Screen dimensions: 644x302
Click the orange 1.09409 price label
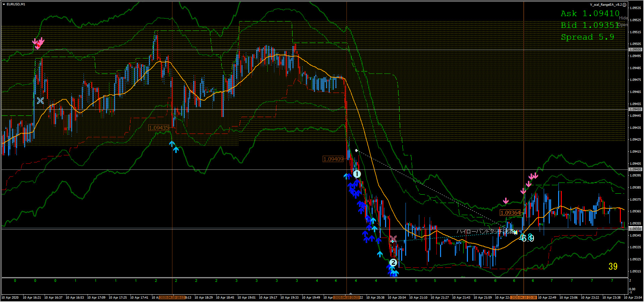pyautogui.click(x=333, y=159)
